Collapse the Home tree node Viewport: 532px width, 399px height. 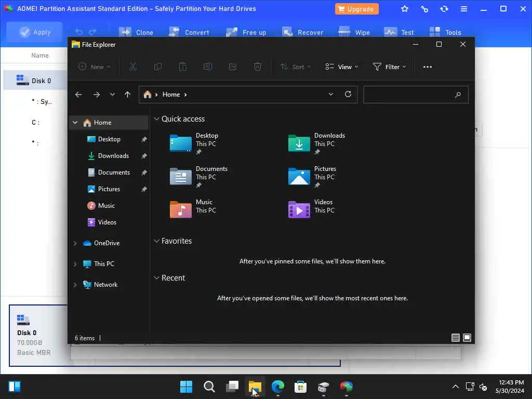pos(75,123)
